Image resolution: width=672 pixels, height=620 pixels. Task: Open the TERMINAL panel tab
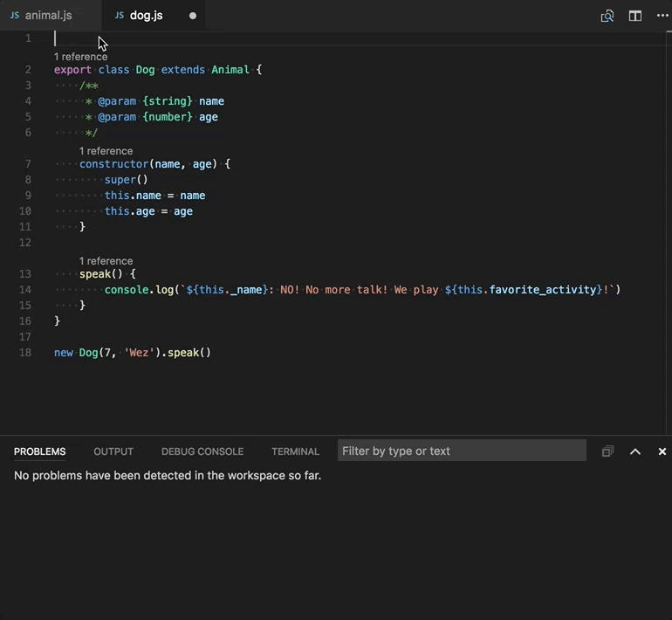click(x=295, y=451)
